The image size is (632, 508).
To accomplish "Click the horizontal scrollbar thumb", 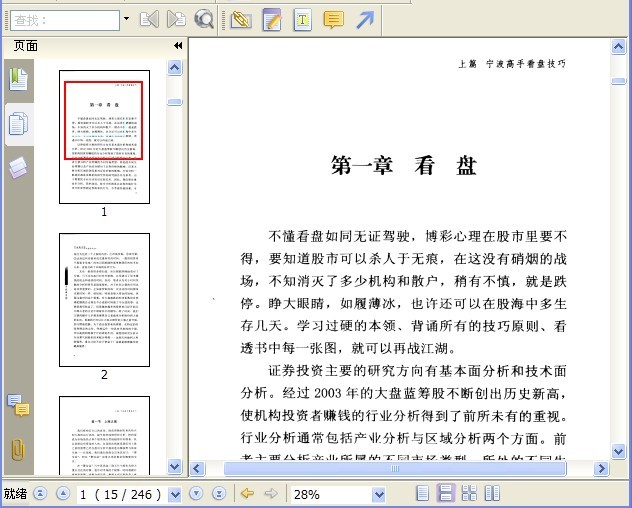I will [395, 468].
